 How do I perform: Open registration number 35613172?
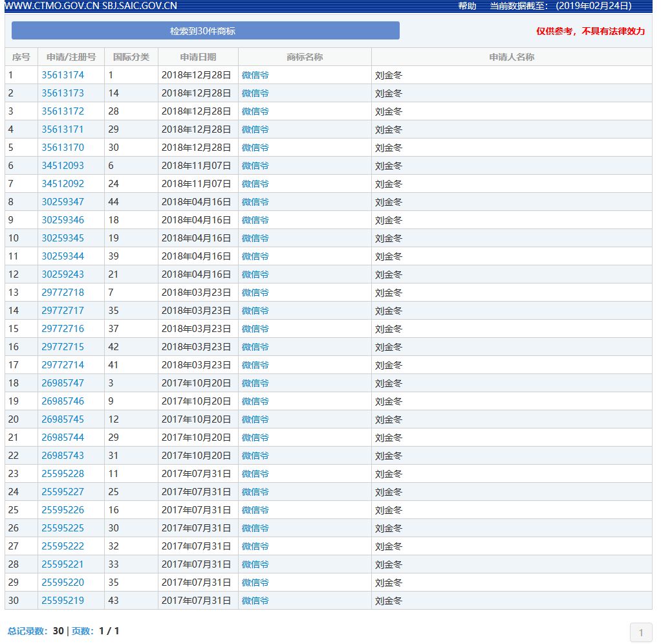[x=63, y=111]
